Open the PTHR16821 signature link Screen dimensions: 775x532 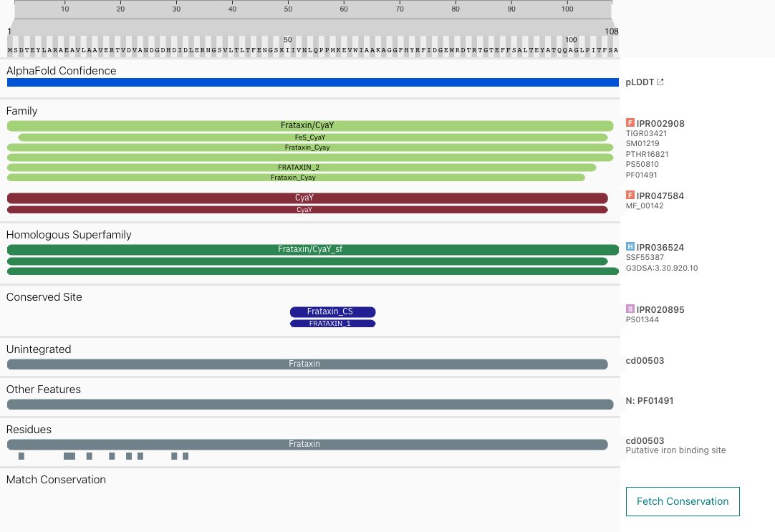tap(647, 154)
